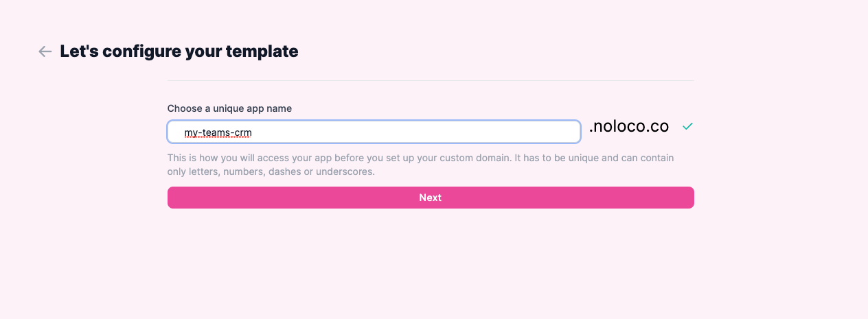Click the ".noloco.co" domain suffix text
The height and width of the screenshot is (319, 868).
point(628,126)
